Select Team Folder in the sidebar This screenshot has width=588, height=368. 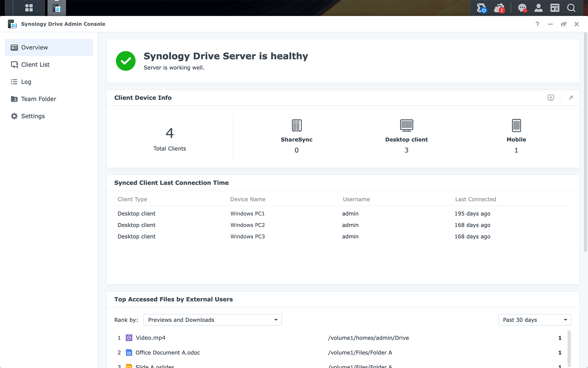pos(38,99)
